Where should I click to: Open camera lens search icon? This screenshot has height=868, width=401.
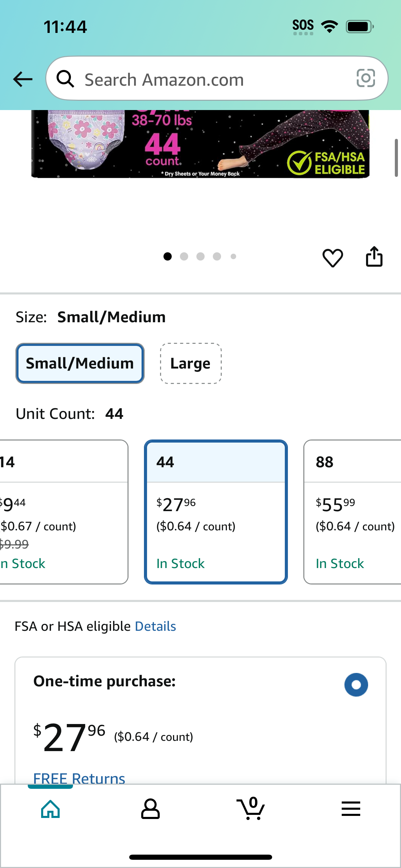[x=366, y=78]
